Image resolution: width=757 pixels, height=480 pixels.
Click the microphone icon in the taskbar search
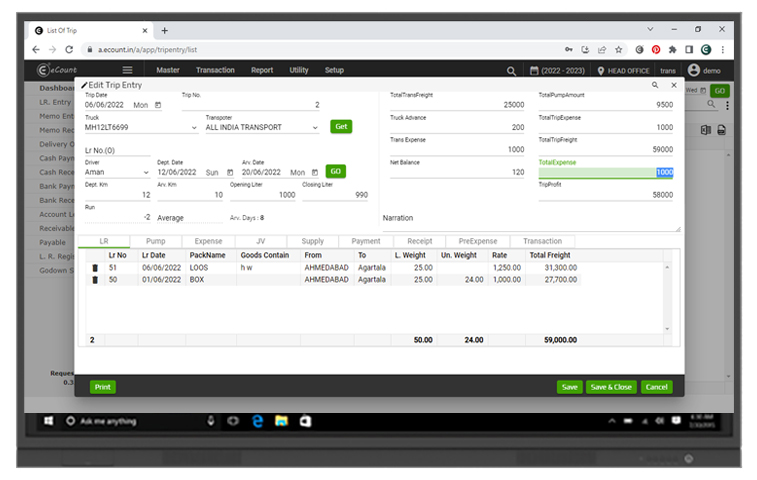(210, 421)
